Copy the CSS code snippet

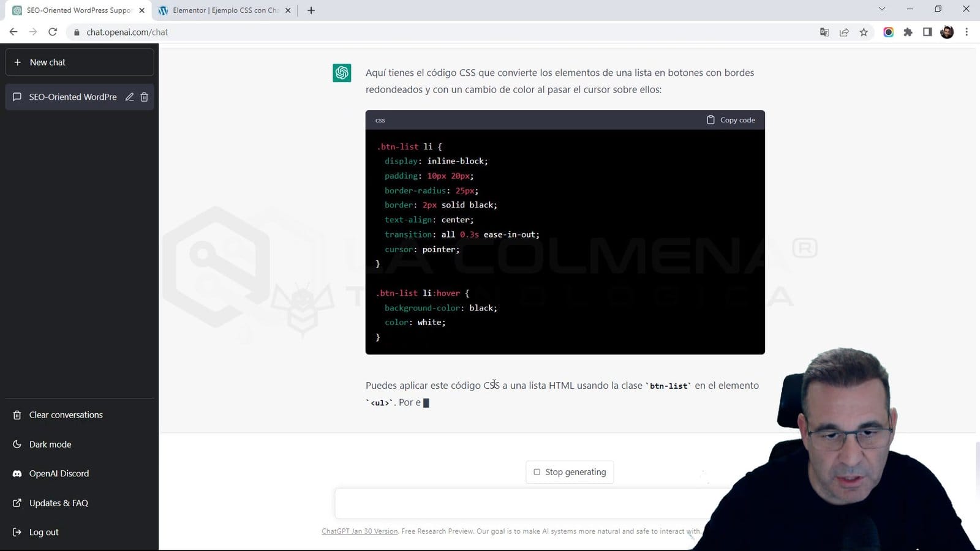(730, 120)
